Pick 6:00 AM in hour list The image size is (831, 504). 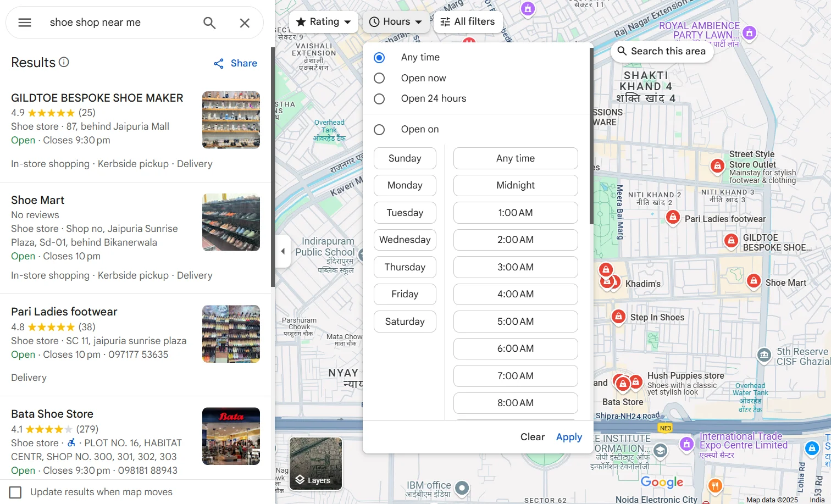click(x=516, y=348)
